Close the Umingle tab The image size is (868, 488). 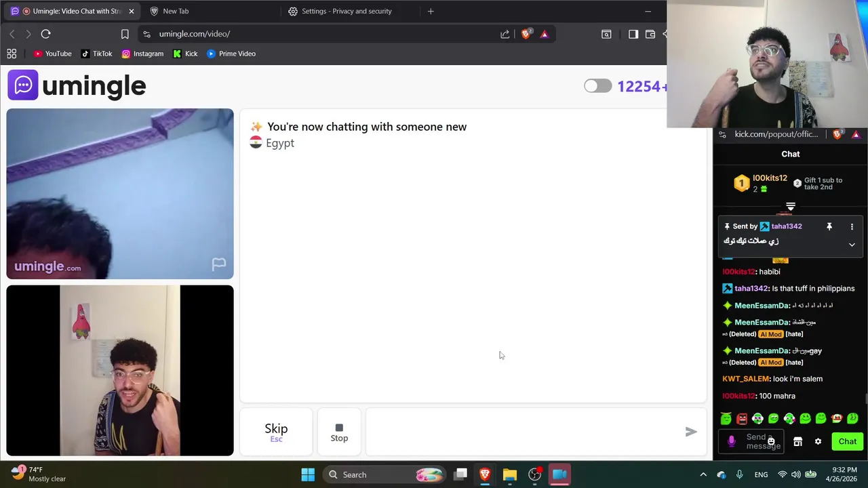point(131,12)
